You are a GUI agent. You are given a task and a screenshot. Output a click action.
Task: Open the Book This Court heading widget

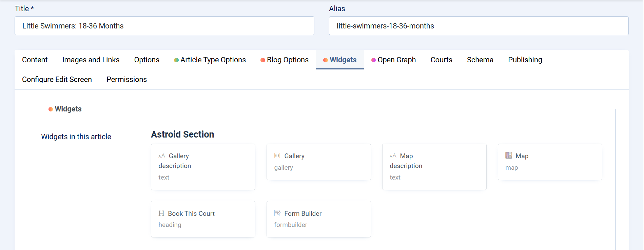tap(203, 219)
